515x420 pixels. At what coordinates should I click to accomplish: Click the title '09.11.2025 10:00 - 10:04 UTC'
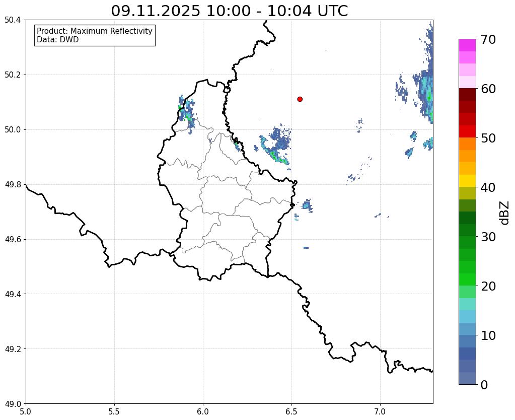click(229, 11)
